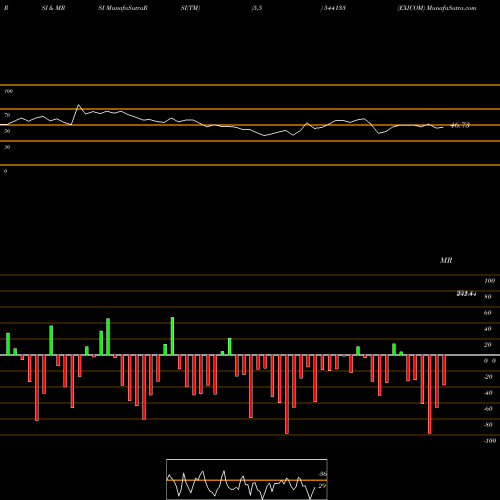
Task: Click the 40 label on the MR axis
Action: [488, 329]
